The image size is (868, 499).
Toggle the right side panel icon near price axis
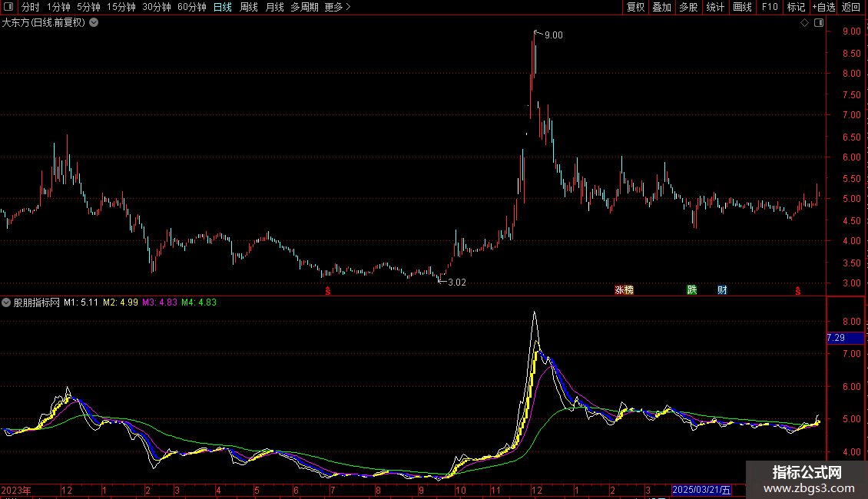pos(819,23)
